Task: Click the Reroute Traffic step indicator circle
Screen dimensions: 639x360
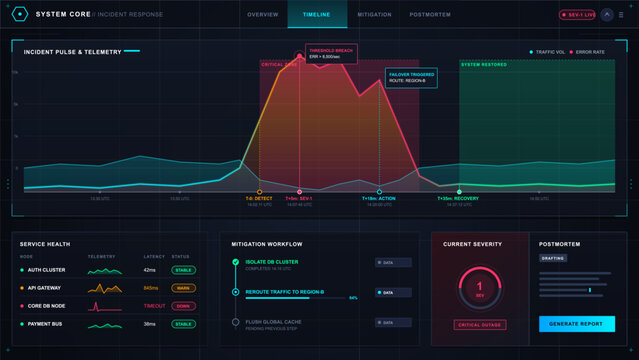Action: point(236,292)
